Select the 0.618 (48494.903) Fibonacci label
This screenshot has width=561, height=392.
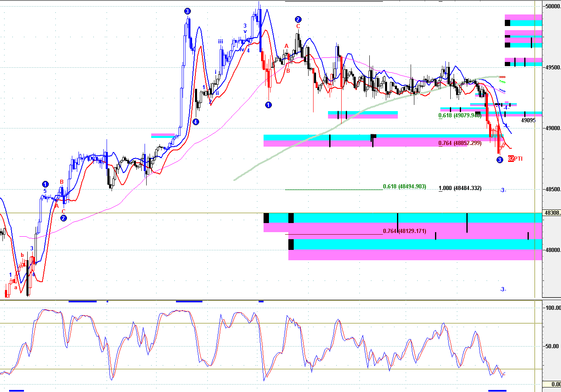[404, 187]
